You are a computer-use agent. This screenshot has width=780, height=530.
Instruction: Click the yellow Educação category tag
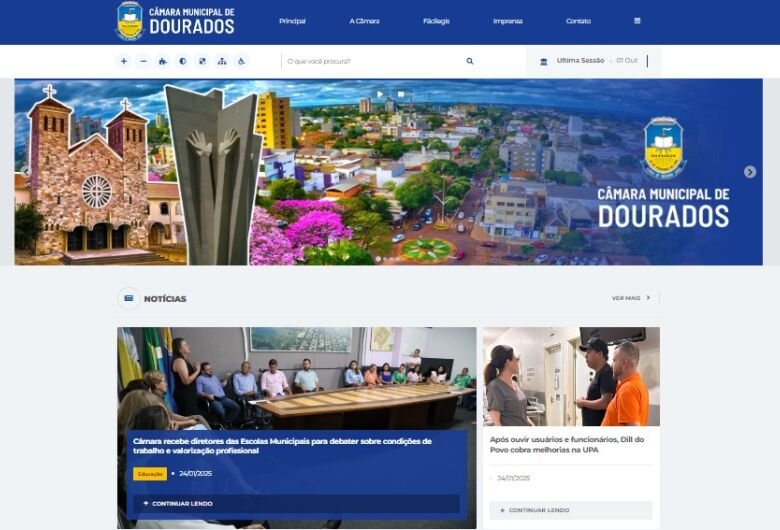pos(150,474)
